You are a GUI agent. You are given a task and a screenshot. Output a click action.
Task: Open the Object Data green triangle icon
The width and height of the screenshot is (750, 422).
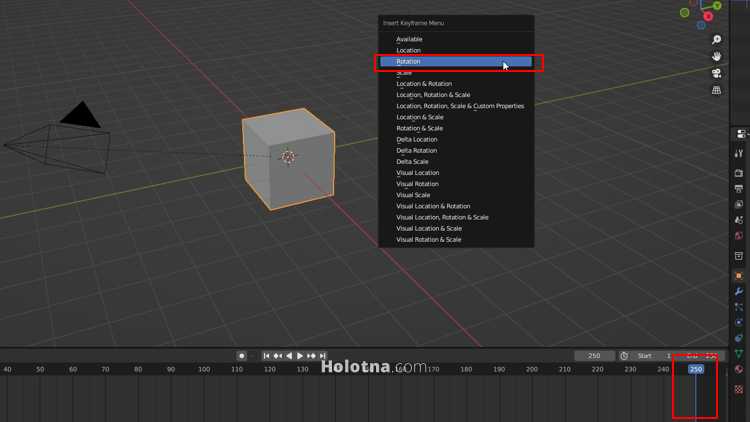[x=739, y=354]
